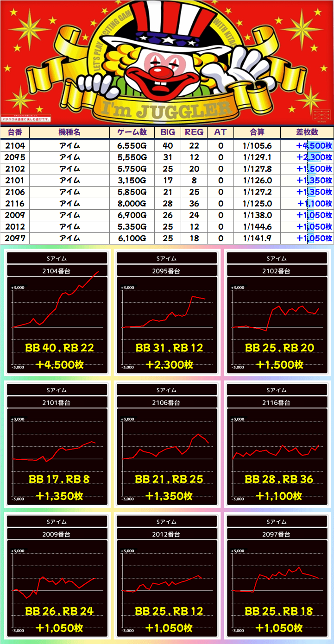The width and height of the screenshot is (334, 644).
Task: Click the I'm JUGGLER clown banner image
Action: (x=167, y=63)
